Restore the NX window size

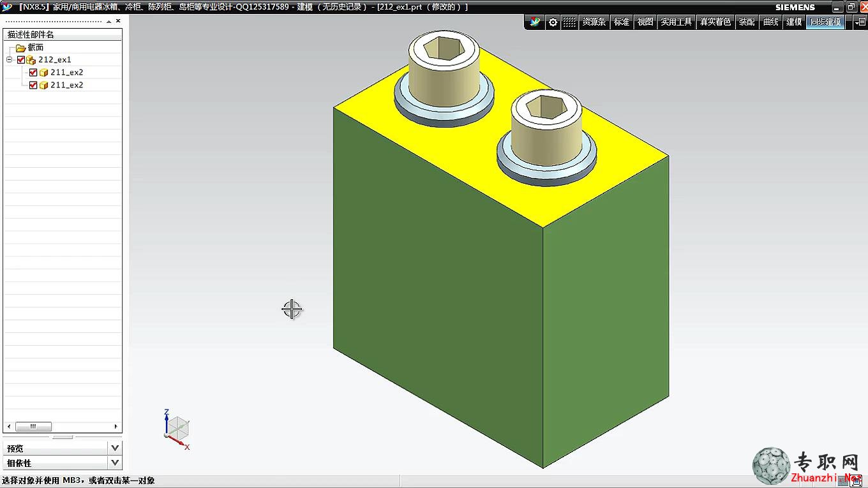pyautogui.click(x=851, y=7)
